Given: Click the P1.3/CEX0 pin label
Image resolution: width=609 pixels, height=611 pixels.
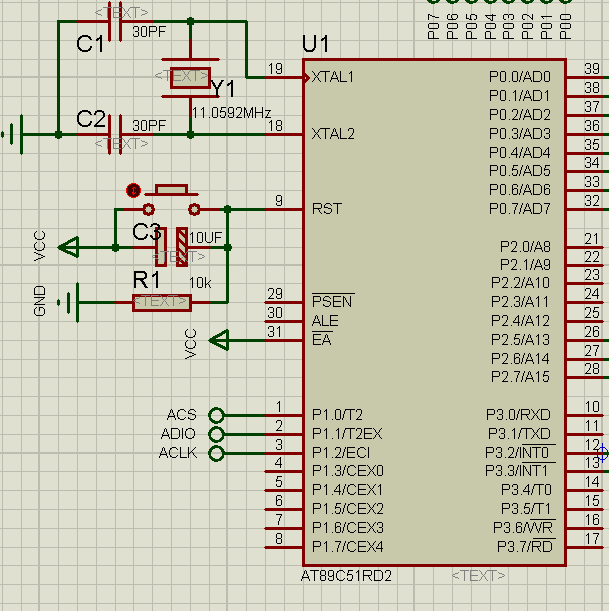Looking at the screenshot, I should (348, 471).
